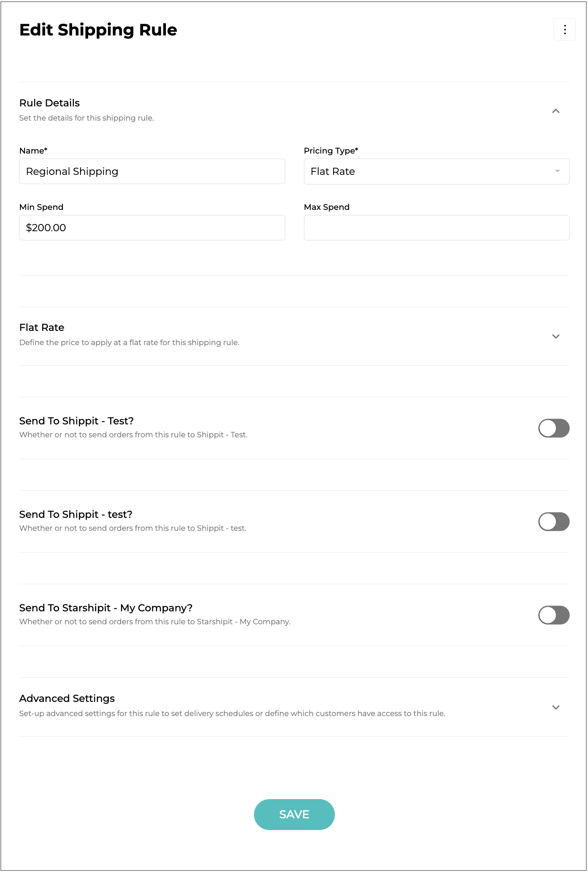Click the Send To Starshipit description text
The image size is (588, 873).
coord(155,622)
